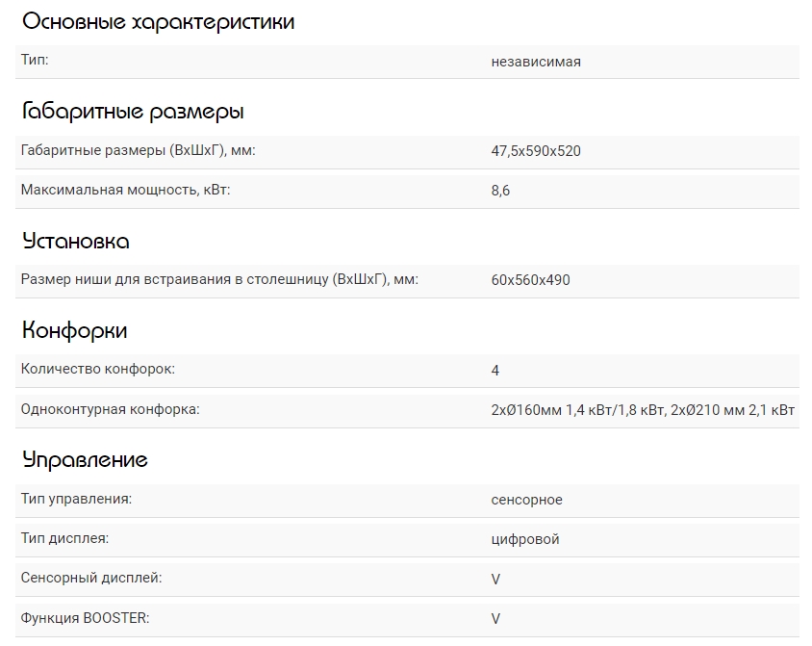Click the max power value 8,6
The width and height of the screenshot is (812, 646).
tap(500, 191)
